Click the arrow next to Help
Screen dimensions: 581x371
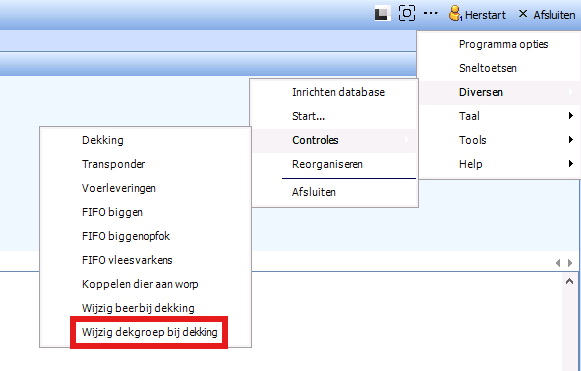571,164
